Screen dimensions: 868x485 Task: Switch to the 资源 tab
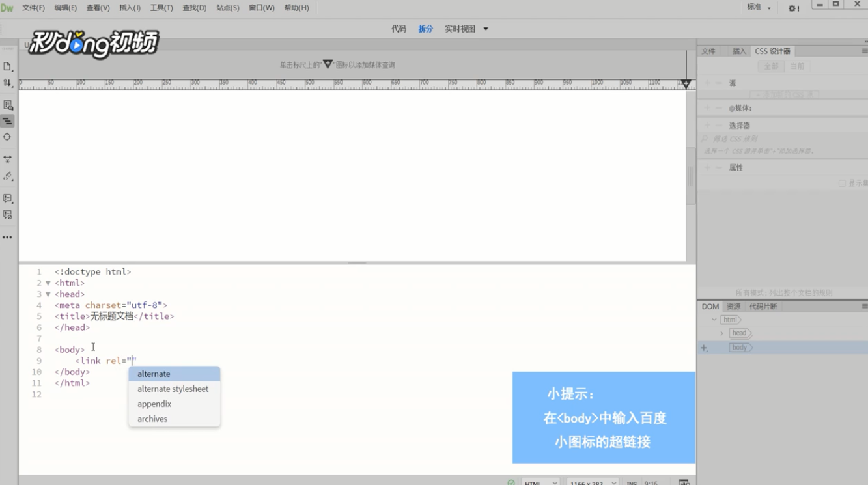pos(733,307)
